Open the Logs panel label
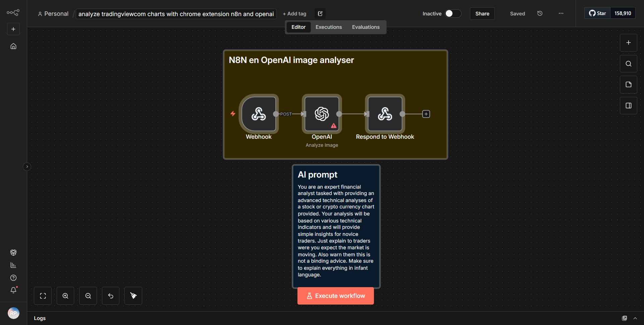 40,318
